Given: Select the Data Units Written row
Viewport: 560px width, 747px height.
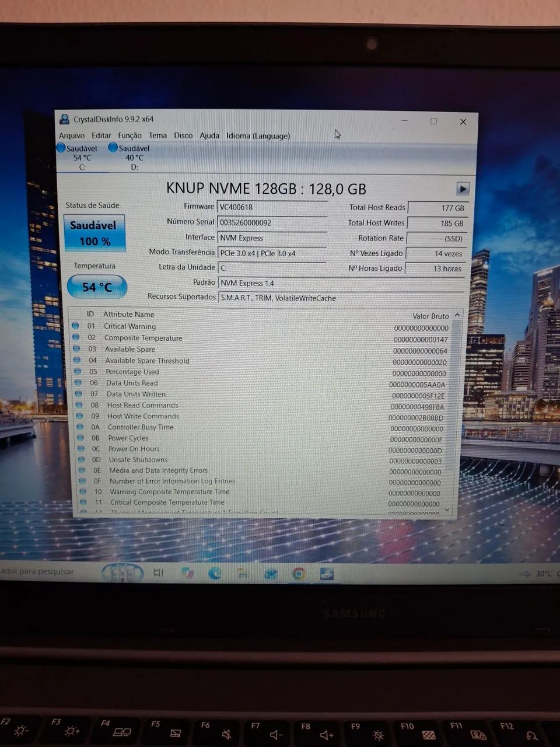Looking at the screenshot, I should (x=262, y=394).
